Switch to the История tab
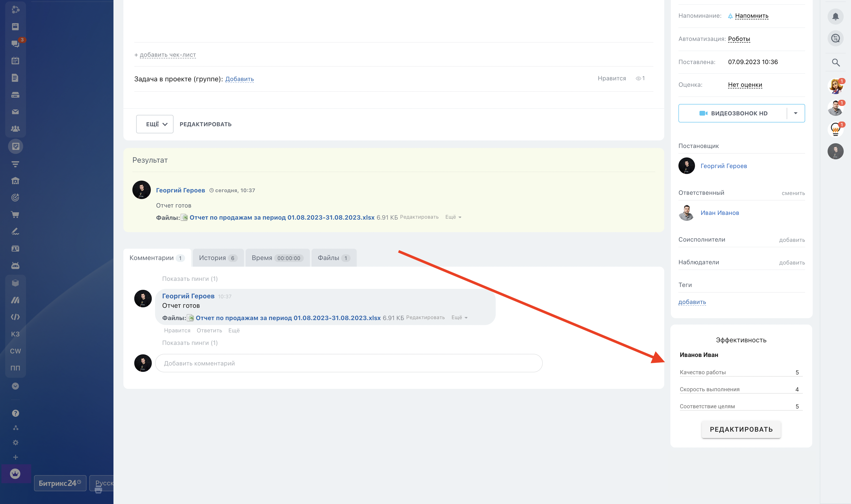The image size is (851, 504). (x=218, y=258)
